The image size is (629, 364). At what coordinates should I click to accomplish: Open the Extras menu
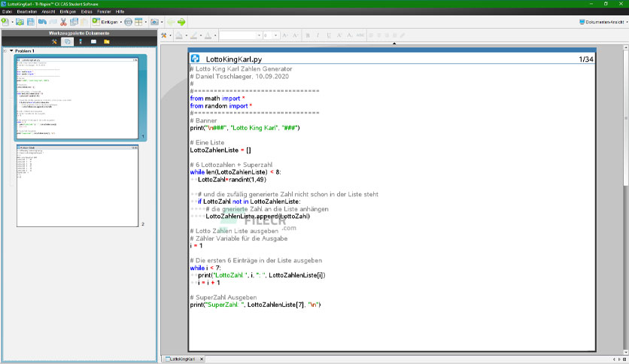click(x=87, y=11)
